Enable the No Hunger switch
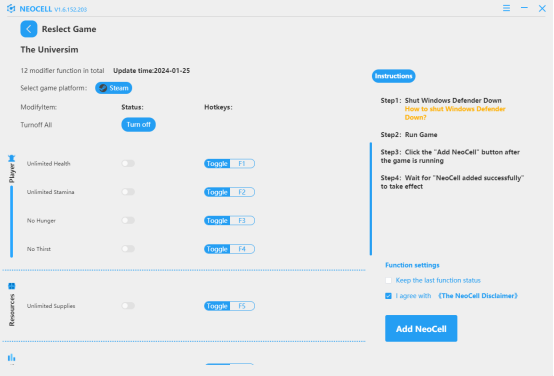 [128, 221]
